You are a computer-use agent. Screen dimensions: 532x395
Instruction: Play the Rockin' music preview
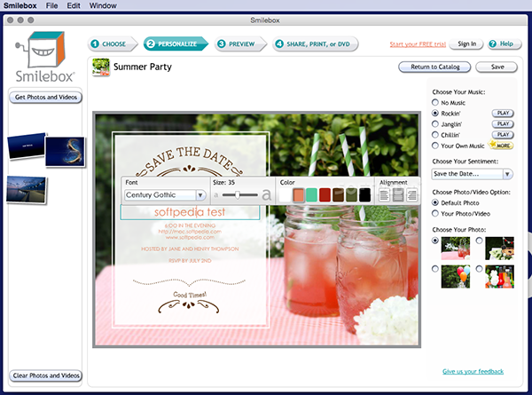click(x=503, y=113)
